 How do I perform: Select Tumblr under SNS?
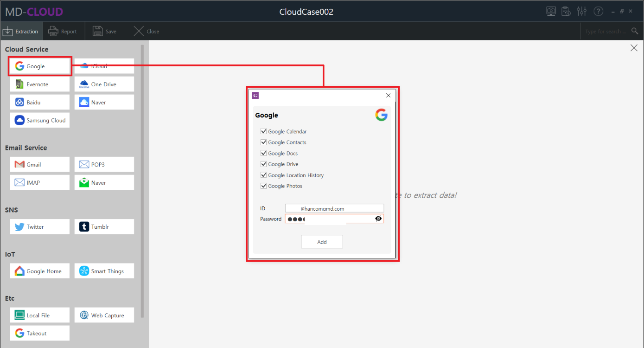pos(104,226)
